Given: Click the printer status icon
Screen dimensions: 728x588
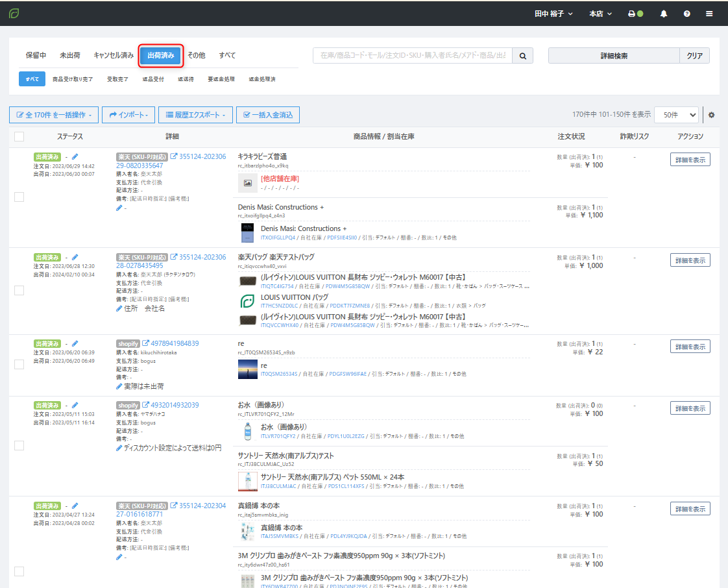Looking at the screenshot, I should (631, 14).
